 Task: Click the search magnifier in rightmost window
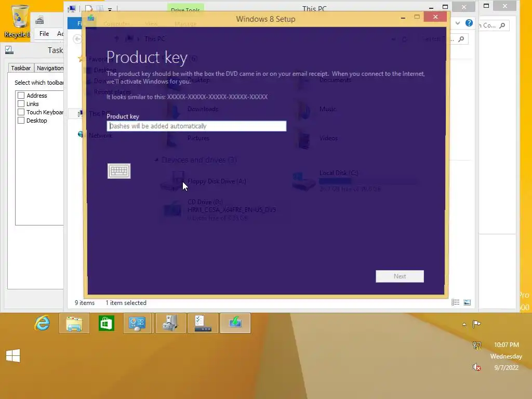[x=502, y=25]
